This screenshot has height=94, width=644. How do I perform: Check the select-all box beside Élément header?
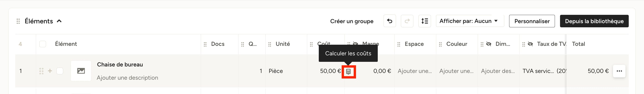coord(43,44)
